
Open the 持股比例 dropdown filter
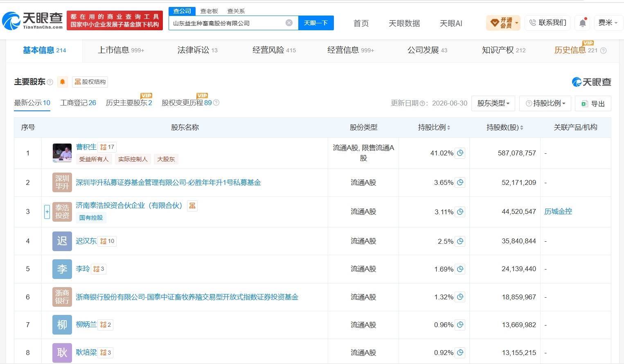coord(545,103)
